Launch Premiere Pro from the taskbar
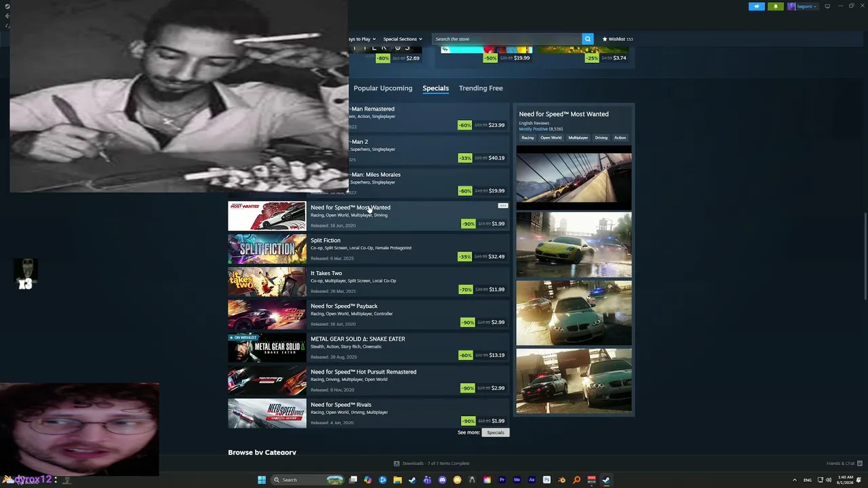 pos(502,480)
